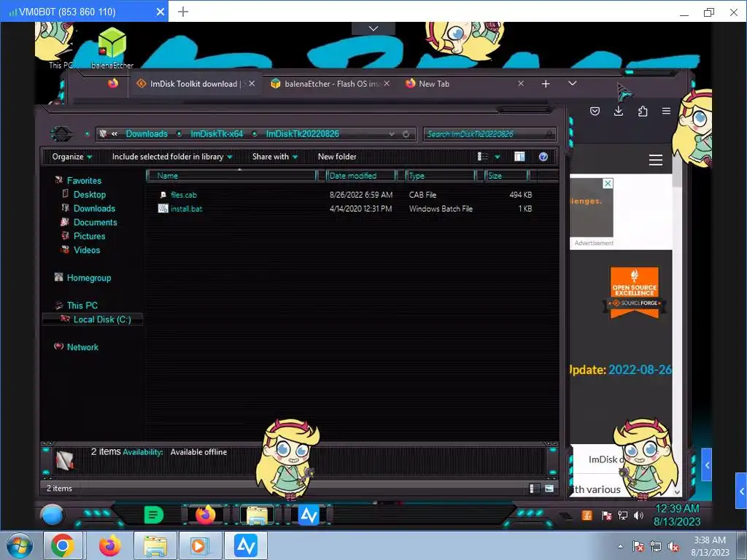
Task: Click the Search ImDiskTk20220826 field
Action: 489,134
